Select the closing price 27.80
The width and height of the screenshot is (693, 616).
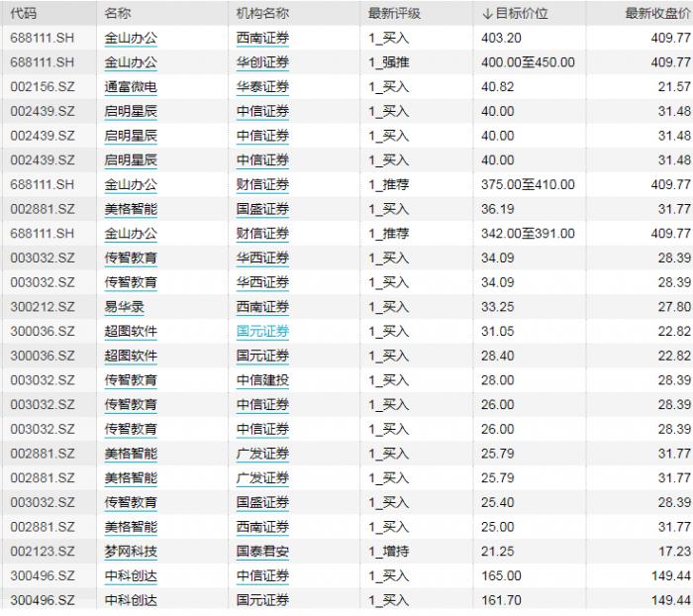pyautogui.click(x=674, y=307)
